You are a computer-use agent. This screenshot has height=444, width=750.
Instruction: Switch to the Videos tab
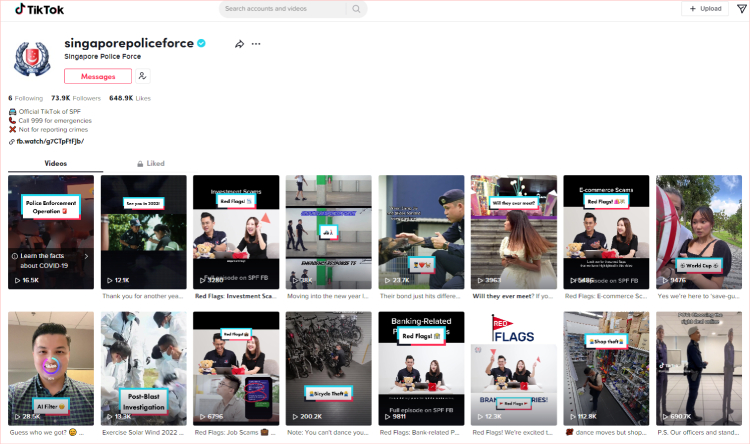coord(56,163)
